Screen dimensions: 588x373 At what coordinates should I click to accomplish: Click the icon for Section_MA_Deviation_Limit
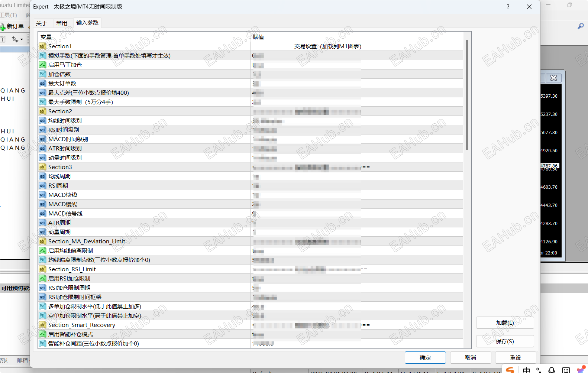(x=42, y=241)
